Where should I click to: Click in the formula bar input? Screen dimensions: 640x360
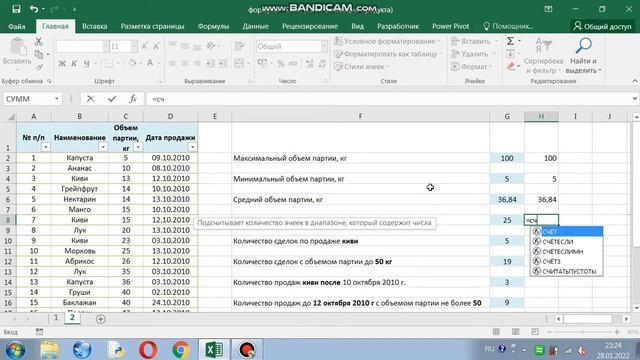coord(388,99)
